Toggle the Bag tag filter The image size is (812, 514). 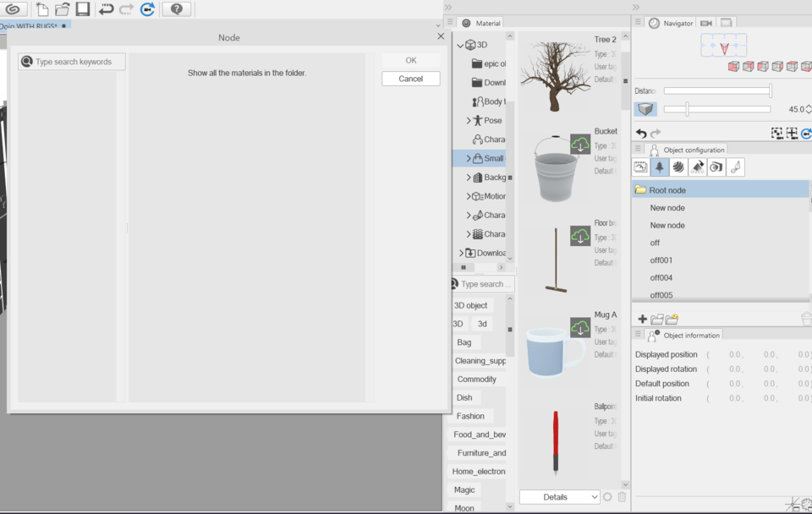(x=464, y=342)
